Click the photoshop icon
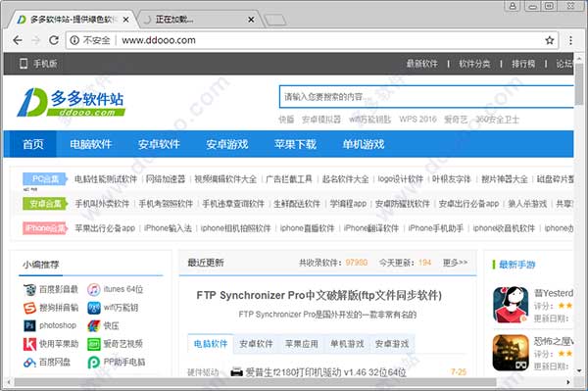Viewport: 588px width, 391px height. point(29,325)
